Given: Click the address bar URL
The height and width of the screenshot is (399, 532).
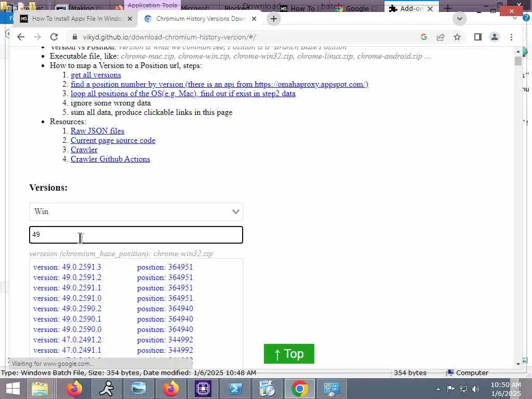Looking at the screenshot, I should [169, 37].
